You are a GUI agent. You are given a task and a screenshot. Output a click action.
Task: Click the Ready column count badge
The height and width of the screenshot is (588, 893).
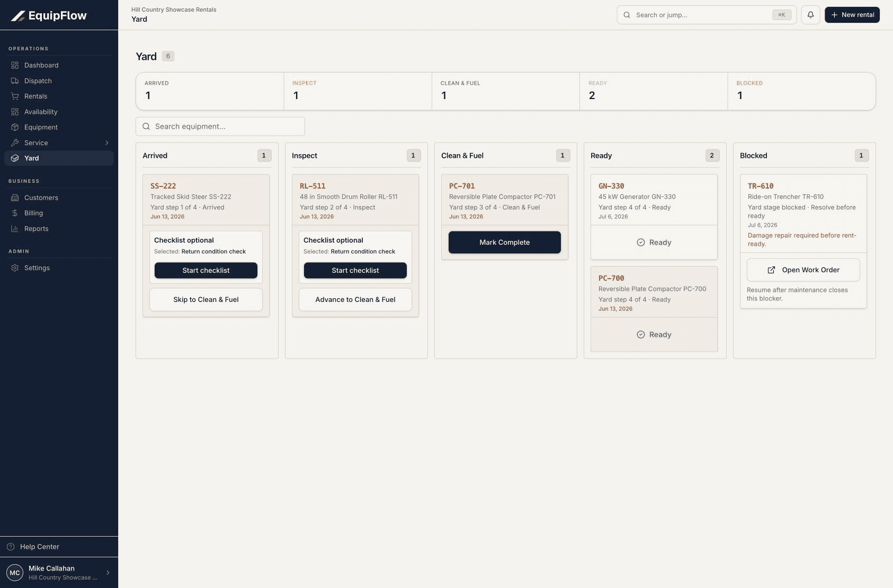712,156
